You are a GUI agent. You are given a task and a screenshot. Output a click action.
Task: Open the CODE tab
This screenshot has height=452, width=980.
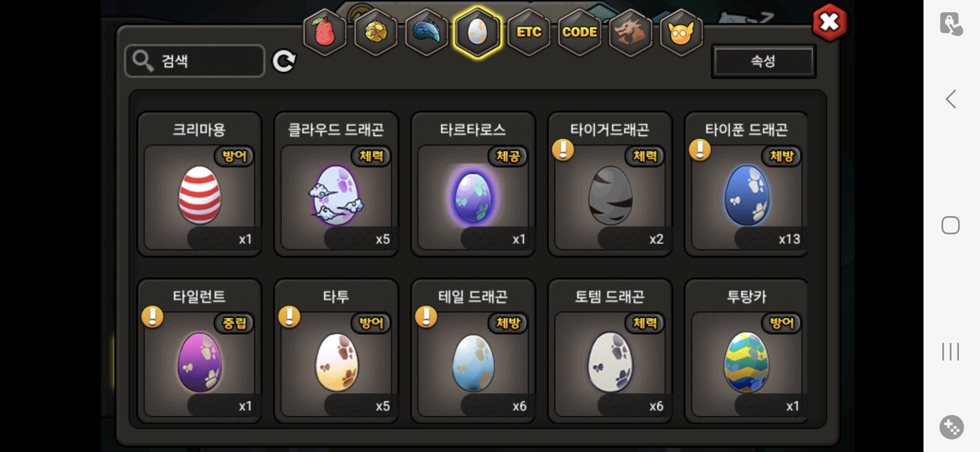coord(580,32)
